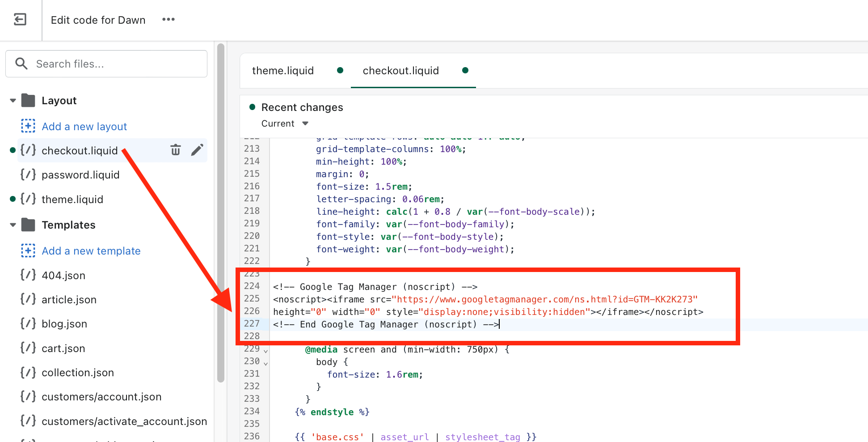Open cart.json template file

63,348
